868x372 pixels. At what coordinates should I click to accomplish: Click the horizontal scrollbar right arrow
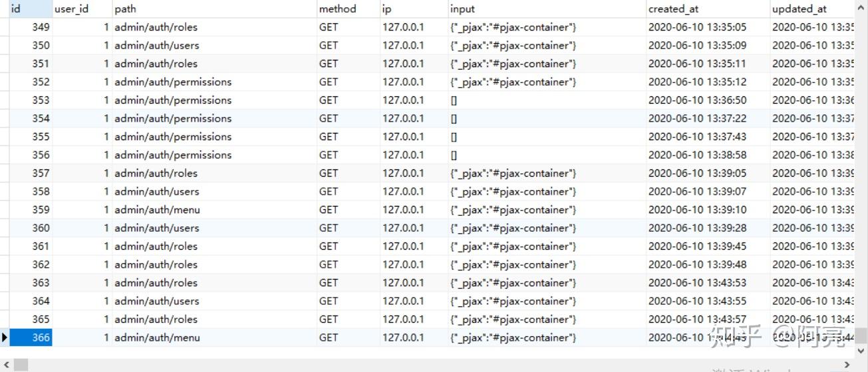[847, 365]
